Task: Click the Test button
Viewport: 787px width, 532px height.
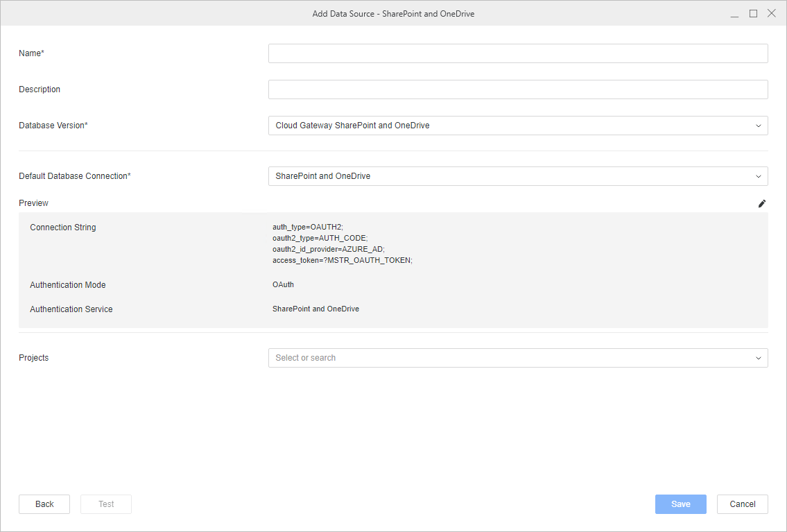Action: point(106,504)
